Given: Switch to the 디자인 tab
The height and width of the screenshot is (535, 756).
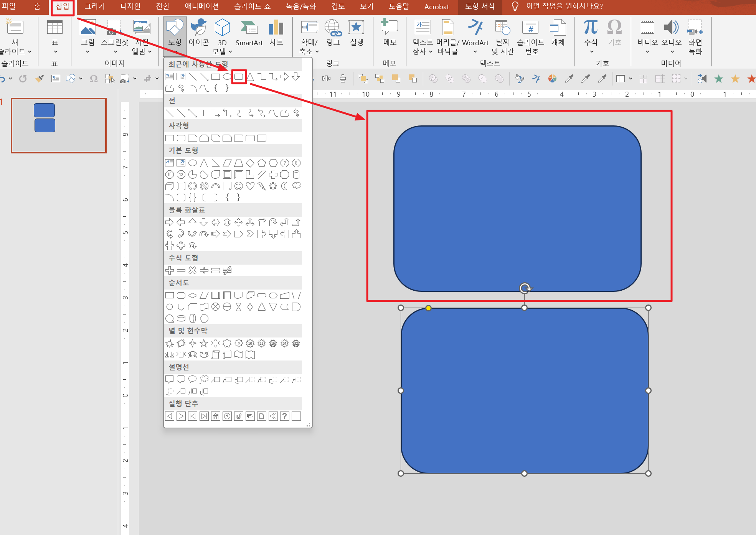Looking at the screenshot, I should (x=130, y=7).
